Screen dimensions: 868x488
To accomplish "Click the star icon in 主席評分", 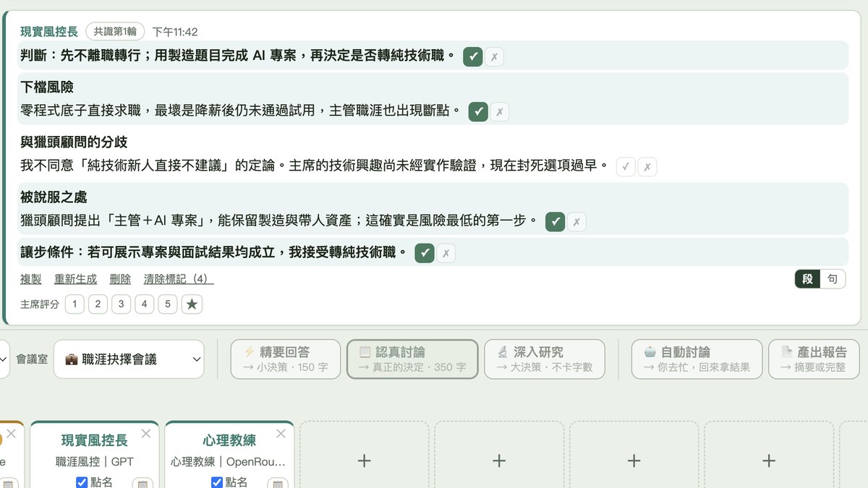I will click(x=192, y=304).
